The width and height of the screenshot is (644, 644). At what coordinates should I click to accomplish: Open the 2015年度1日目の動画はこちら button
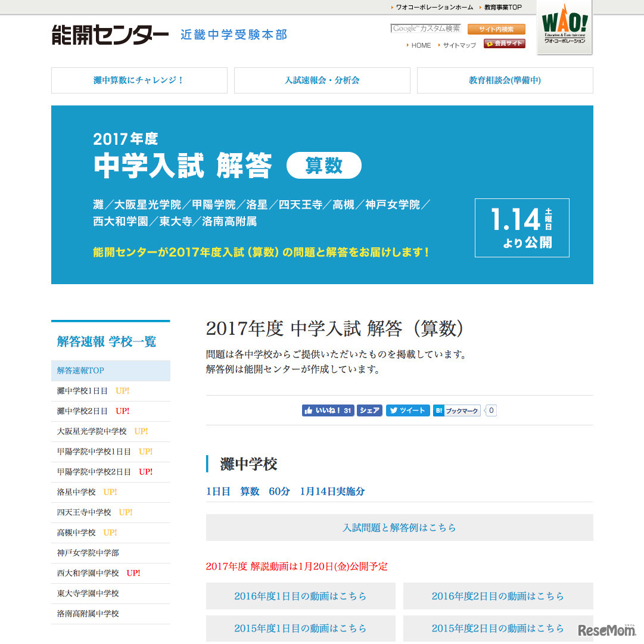coord(301,629)
